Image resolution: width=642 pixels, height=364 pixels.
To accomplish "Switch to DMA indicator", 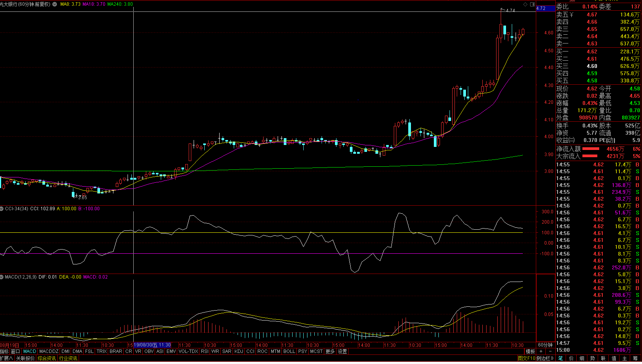I will [78, 351].
